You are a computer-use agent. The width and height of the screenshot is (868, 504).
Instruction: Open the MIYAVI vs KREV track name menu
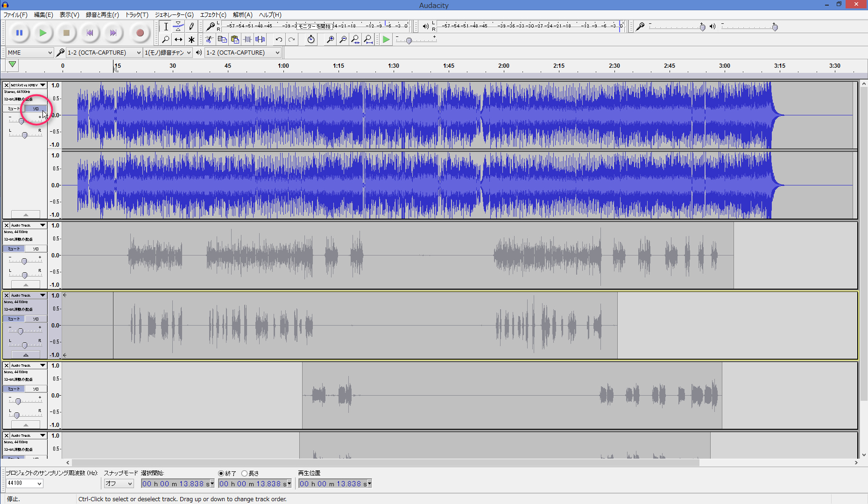[28, 85]
